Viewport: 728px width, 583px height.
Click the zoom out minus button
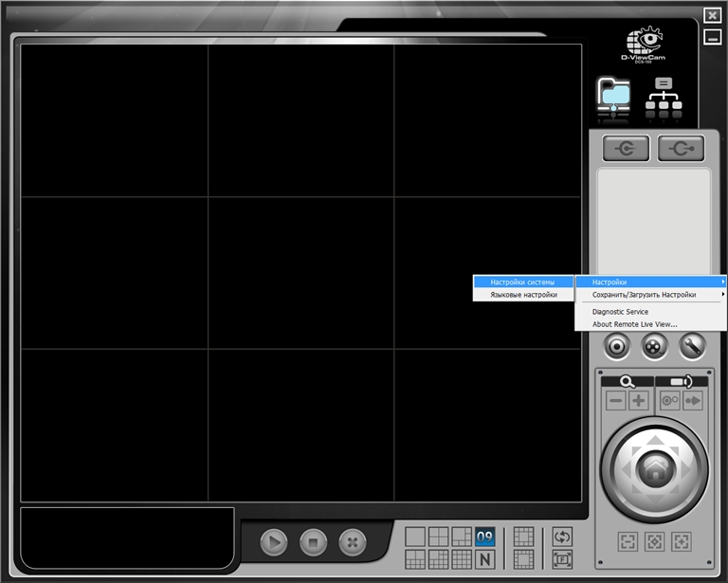(616, 401)
